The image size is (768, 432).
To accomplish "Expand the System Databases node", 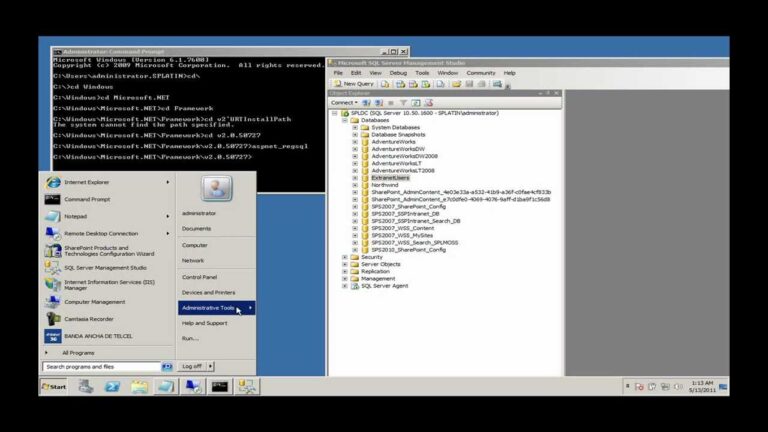I will [x=355, y=127].
